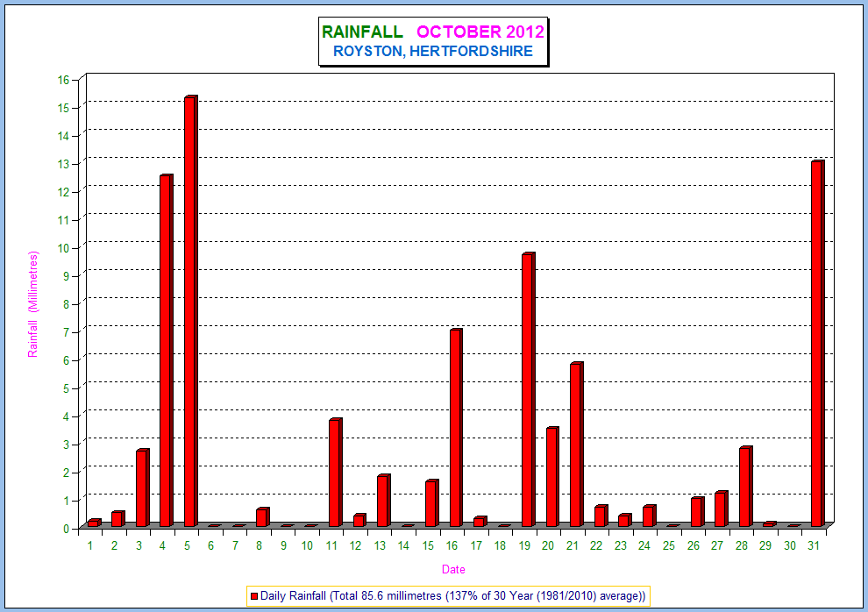
Task: Select the bar for date 8
Action: click(262, 516)
